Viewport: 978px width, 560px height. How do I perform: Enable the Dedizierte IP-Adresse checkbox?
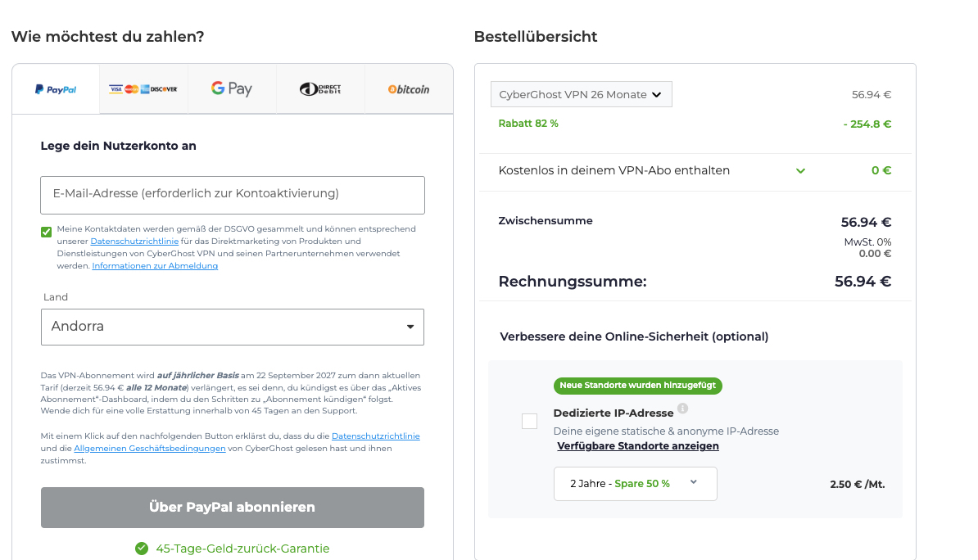click(529, 422)
